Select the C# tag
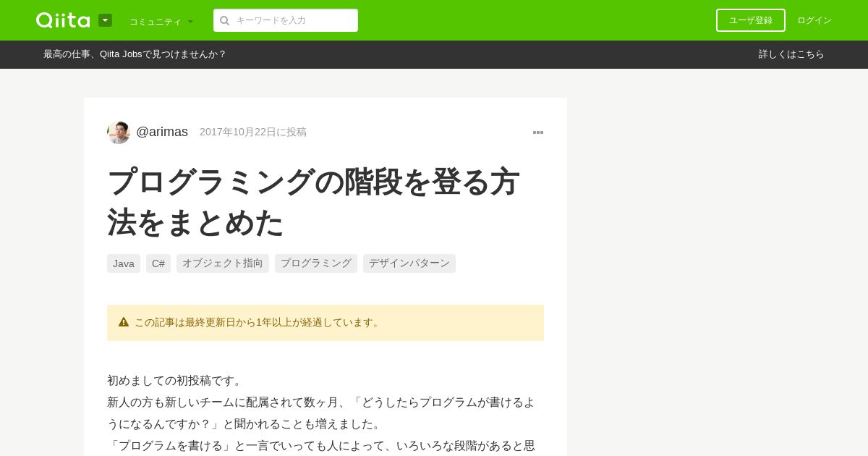The height and width of the screenshot is (456, 868). point(158,263)
